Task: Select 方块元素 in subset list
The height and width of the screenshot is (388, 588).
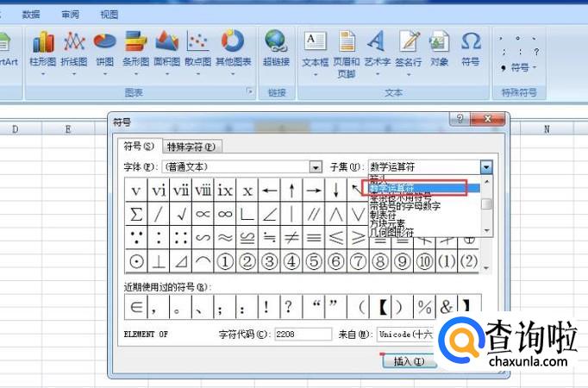Action: click(x=387, y=223)
